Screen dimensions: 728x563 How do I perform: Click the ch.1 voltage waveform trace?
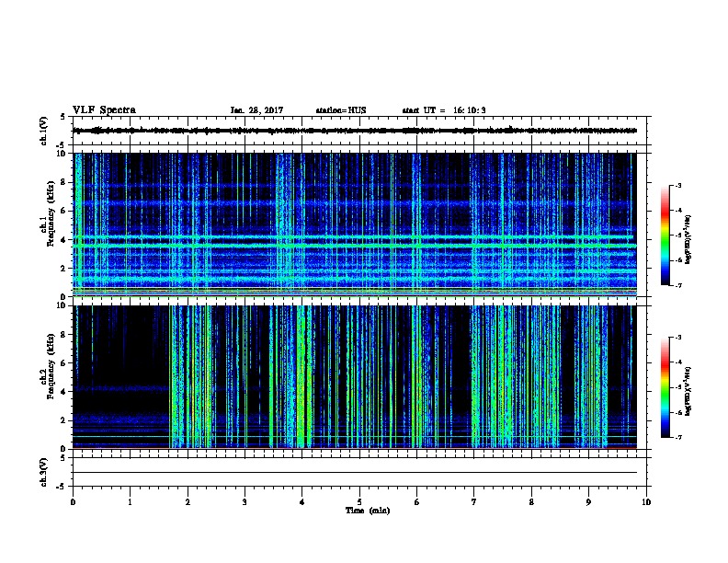pos(355,131)
